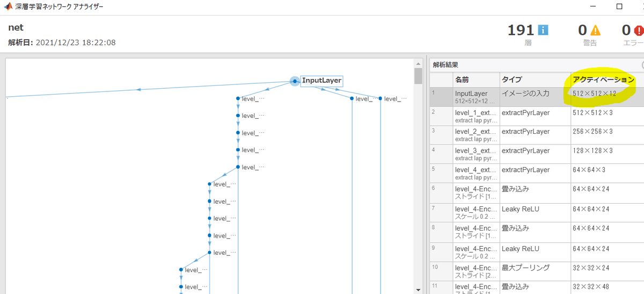Click the yellow warning triangle icon
The height and width of the screenshot is (294, 644).
(596, 31)
